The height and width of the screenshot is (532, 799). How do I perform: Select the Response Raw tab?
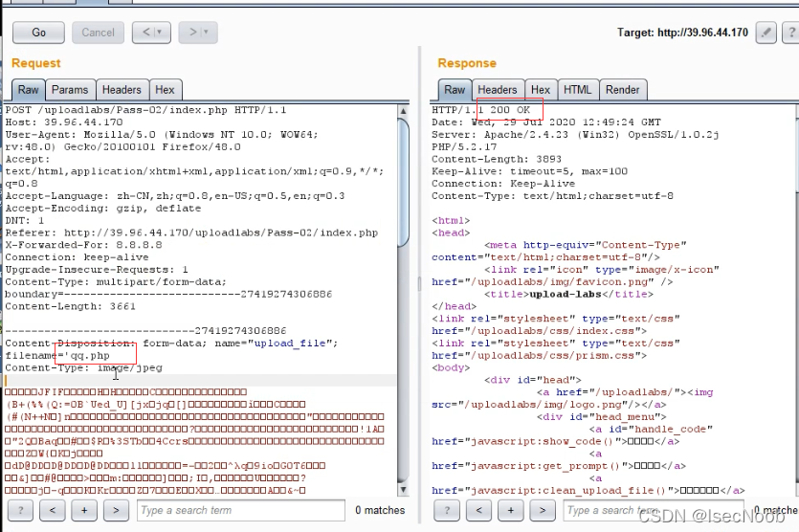tap(455, 90)
